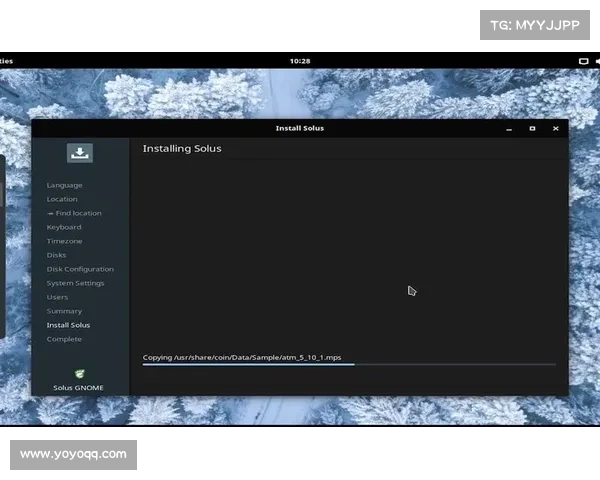Go to Find location step
This screenshot has height=480, width=600.
point(74,213)
